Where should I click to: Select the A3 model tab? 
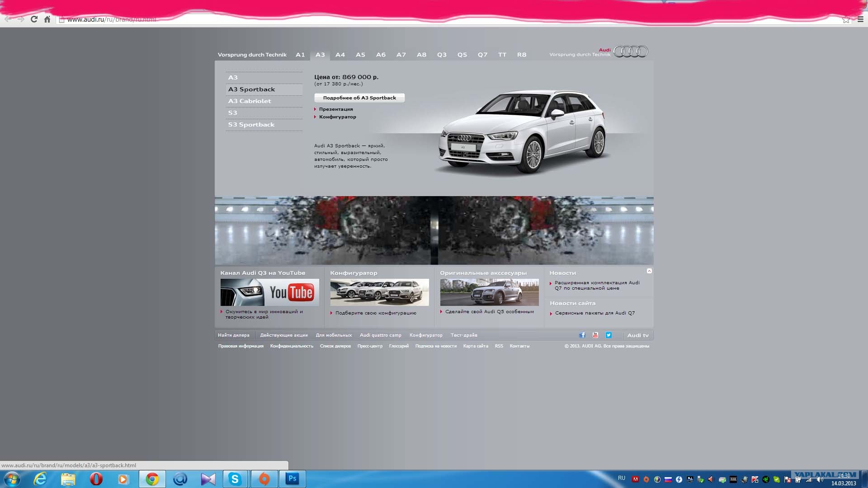pyautogui.click(x=320, y=55)
